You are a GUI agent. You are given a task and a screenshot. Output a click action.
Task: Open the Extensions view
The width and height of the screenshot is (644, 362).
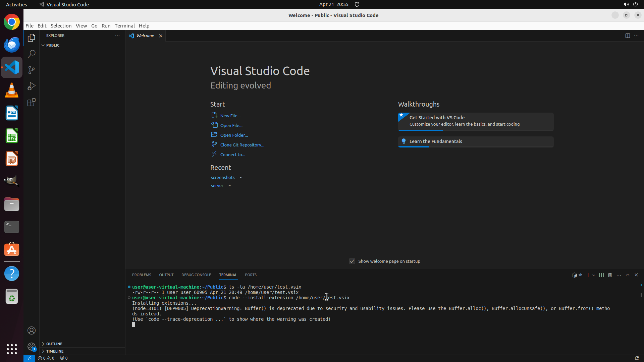point(32,102)
